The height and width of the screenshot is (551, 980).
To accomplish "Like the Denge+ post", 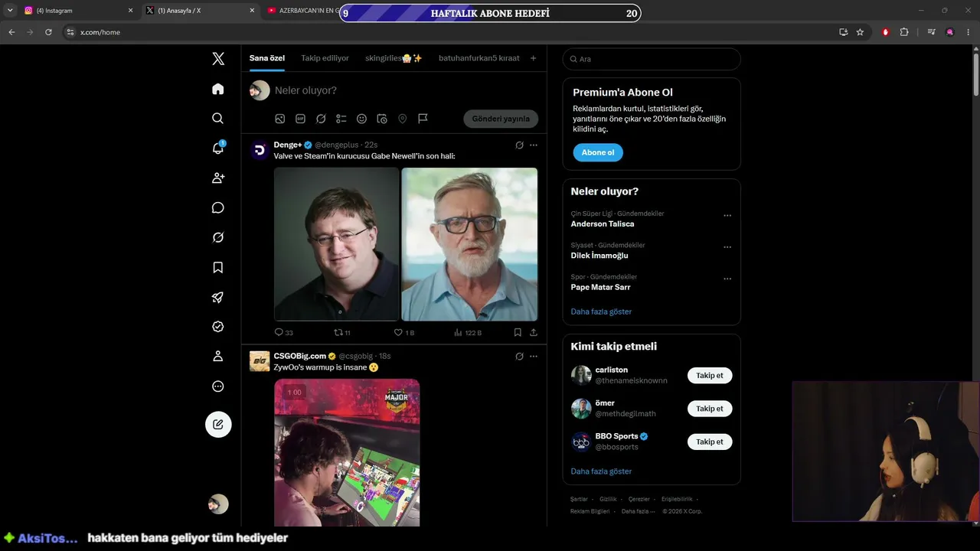I will pyautogui.click(x=403, y=332).
